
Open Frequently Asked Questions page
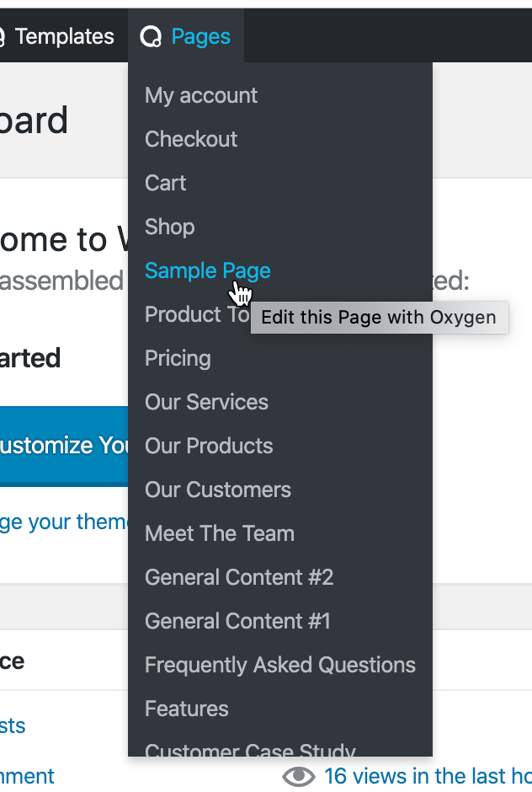click(x=280, y=665)
